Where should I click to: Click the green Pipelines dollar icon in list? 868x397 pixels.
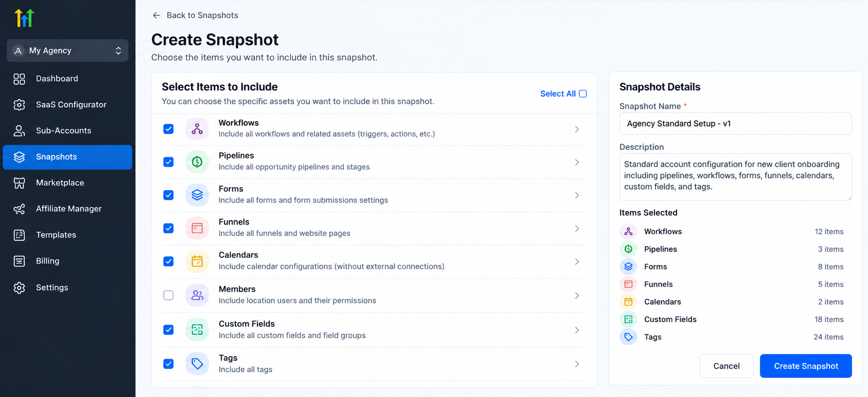(x=197, y=162)
